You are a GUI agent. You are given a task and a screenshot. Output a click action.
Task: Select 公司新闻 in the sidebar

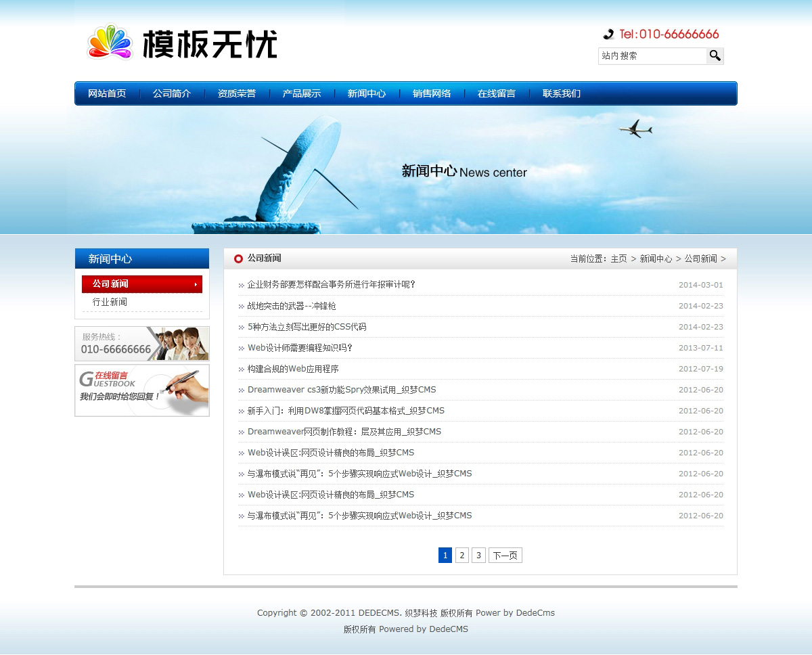pos(141,284)
